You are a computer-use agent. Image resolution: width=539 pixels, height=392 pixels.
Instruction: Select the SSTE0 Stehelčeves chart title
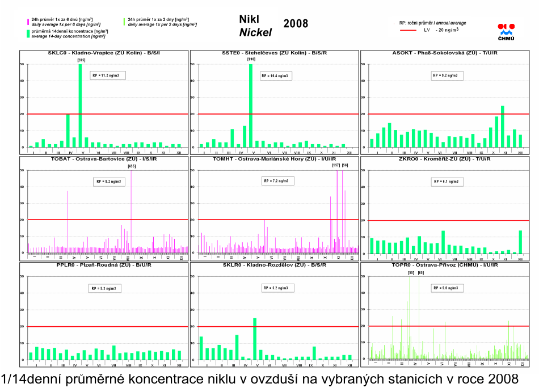274,53
